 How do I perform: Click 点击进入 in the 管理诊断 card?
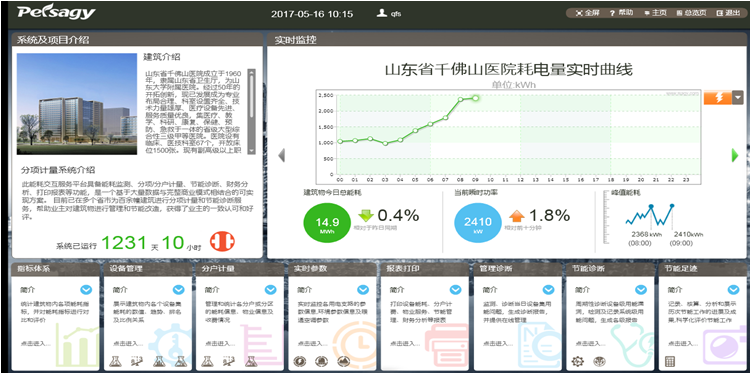498,344
